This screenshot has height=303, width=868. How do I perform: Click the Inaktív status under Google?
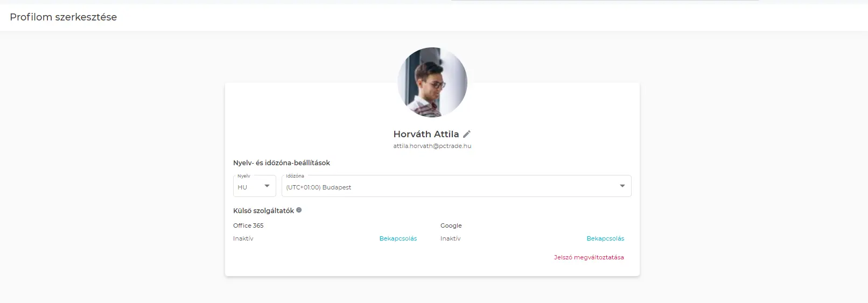click(x=450, y=238)
